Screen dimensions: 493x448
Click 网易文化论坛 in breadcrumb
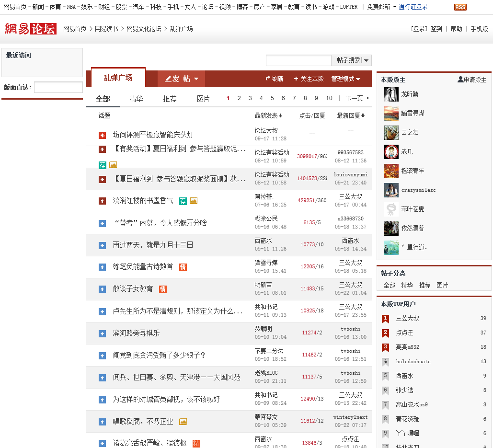click(x=144, y=29)
